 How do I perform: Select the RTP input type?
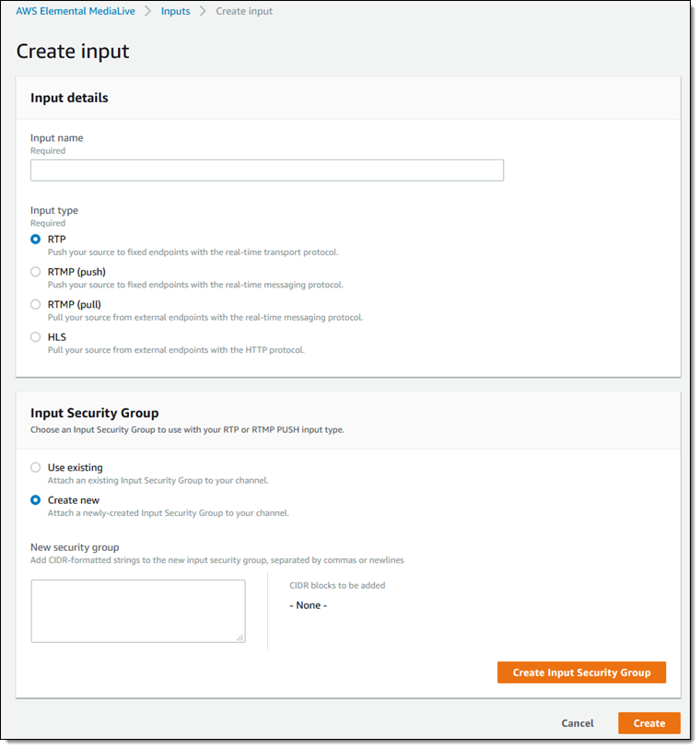pos(36,240)
